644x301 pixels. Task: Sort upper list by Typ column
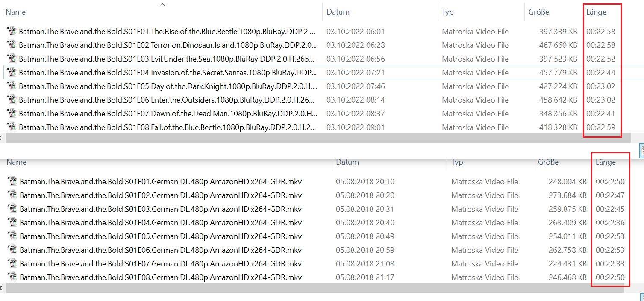pos(448,12)
